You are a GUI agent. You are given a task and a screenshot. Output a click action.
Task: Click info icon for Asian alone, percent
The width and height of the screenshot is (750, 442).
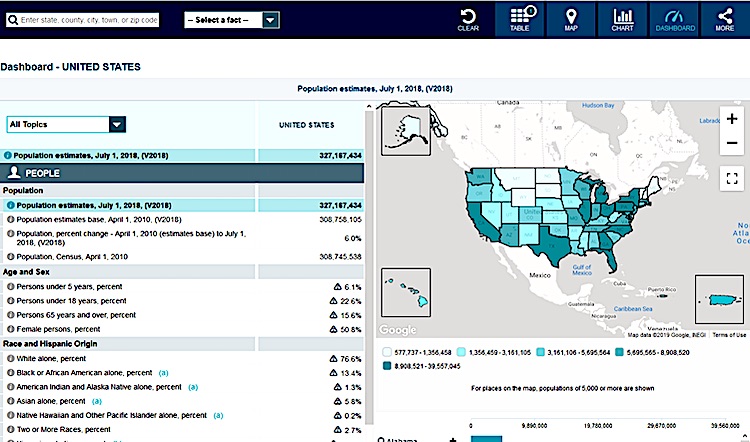pyautogui.click(x=11, y=401)
